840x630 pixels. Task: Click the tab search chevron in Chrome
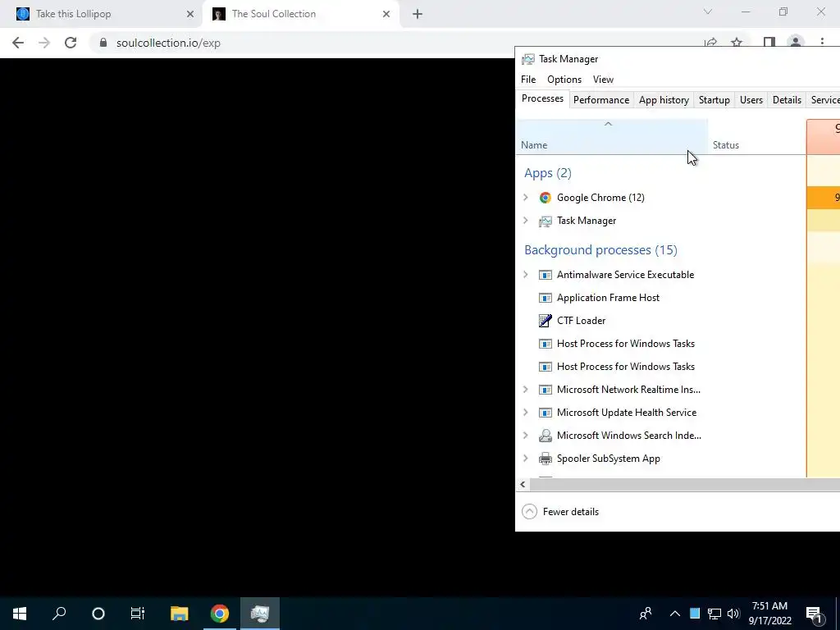(x=708, y=11)
